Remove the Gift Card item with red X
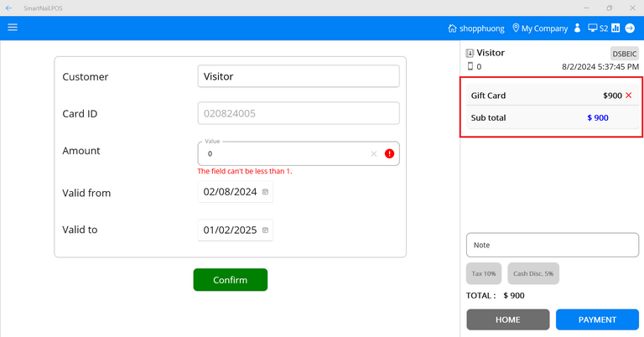The width and height of the screenshot is (644, 337). point(628,96)
